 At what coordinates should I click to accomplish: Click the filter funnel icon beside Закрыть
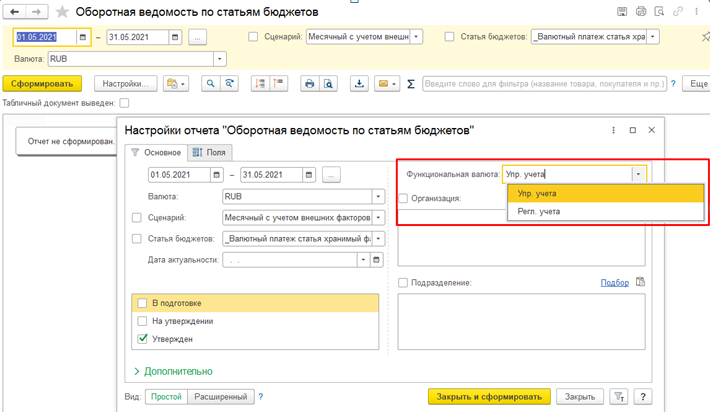(x=620, y=397)
